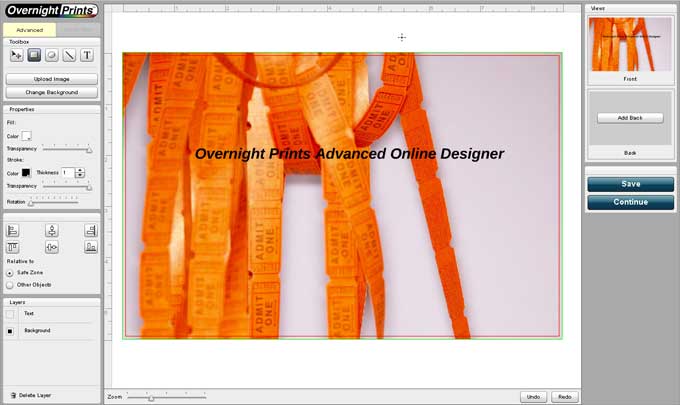Click the canvas headline text object

point(349,154)
